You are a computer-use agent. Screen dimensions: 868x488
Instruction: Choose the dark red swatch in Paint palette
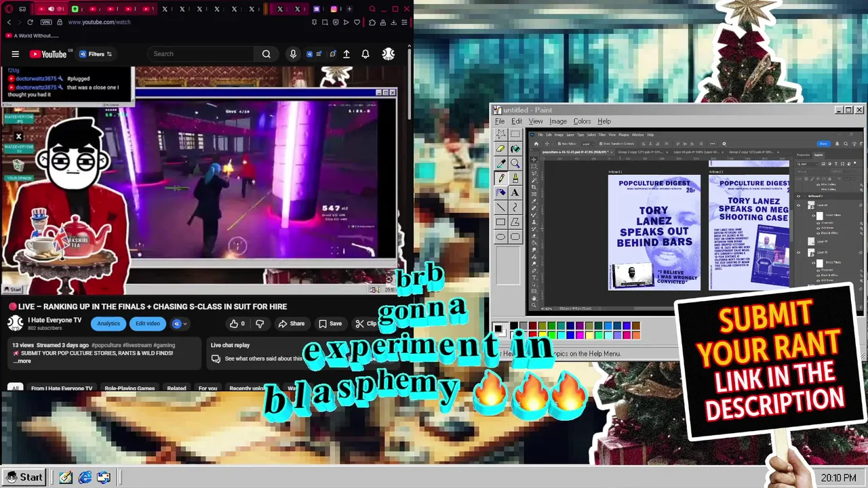(533, 325)
